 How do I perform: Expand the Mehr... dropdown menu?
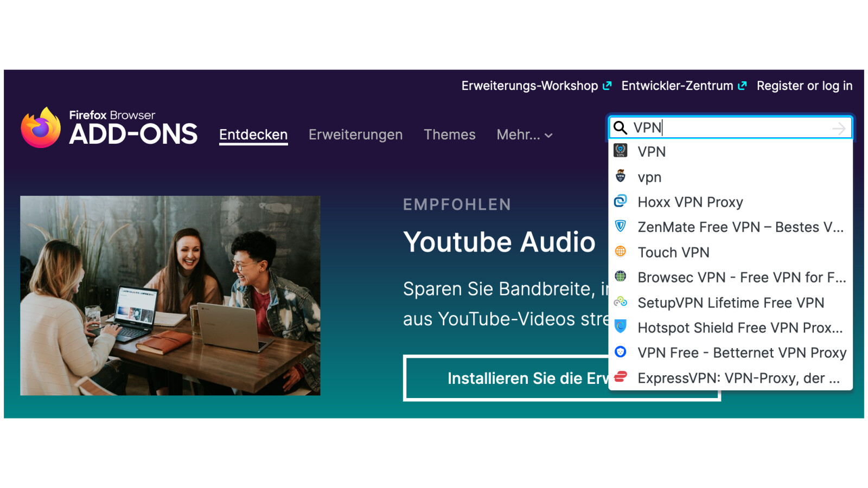[x=525, y=135]
